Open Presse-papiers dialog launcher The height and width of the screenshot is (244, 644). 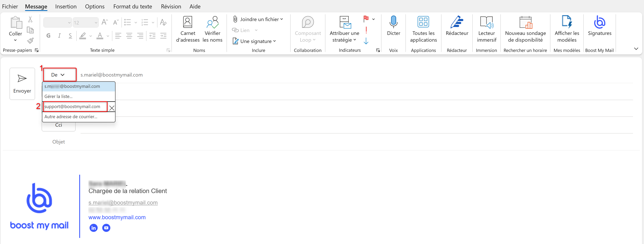(37, 50)
